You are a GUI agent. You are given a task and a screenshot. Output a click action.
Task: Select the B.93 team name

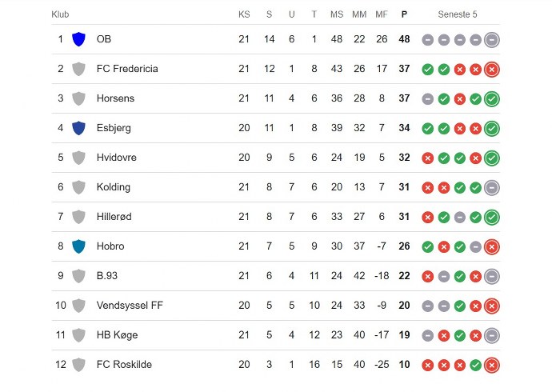coord(108,276)
